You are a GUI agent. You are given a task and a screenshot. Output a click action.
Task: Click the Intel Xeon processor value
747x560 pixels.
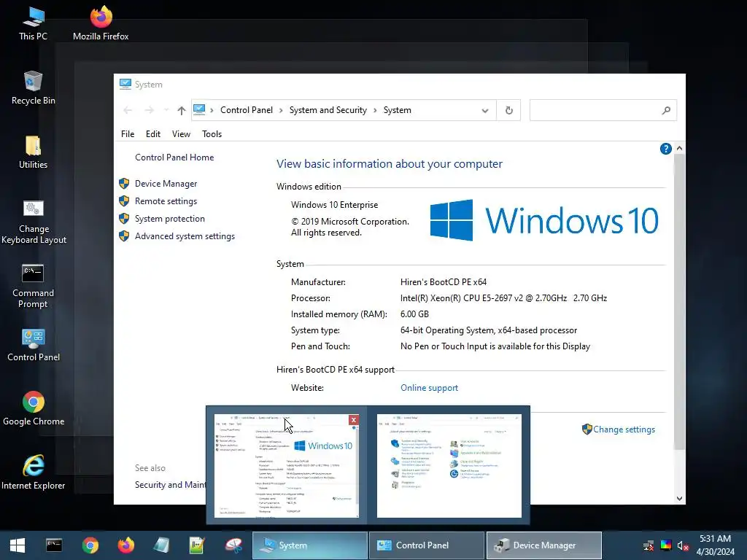[x=503, y=298]
